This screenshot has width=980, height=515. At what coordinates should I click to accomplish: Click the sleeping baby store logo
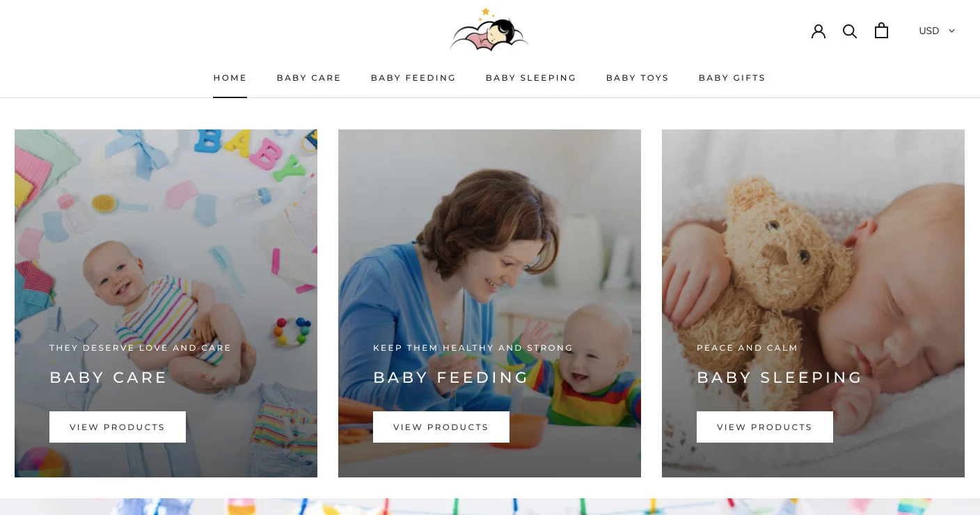[x=489, y=30]
